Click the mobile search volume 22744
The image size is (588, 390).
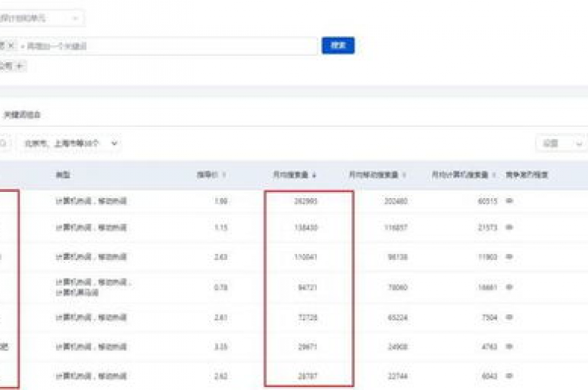tap(397, 376)
